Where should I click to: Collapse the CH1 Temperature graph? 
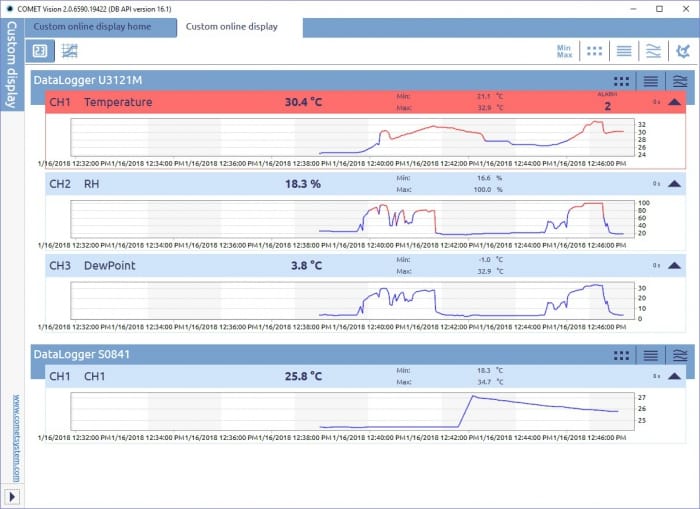(675, 102)
